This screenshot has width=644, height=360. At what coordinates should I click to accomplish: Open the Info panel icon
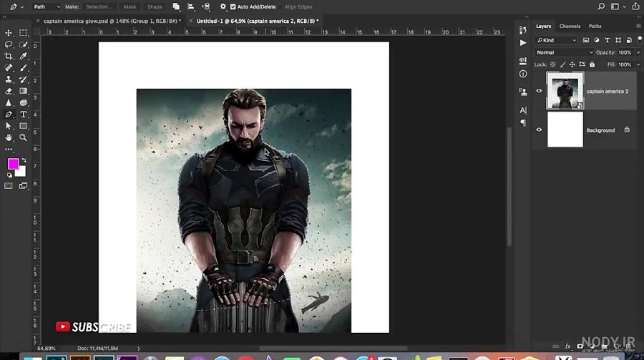[523, 74]
